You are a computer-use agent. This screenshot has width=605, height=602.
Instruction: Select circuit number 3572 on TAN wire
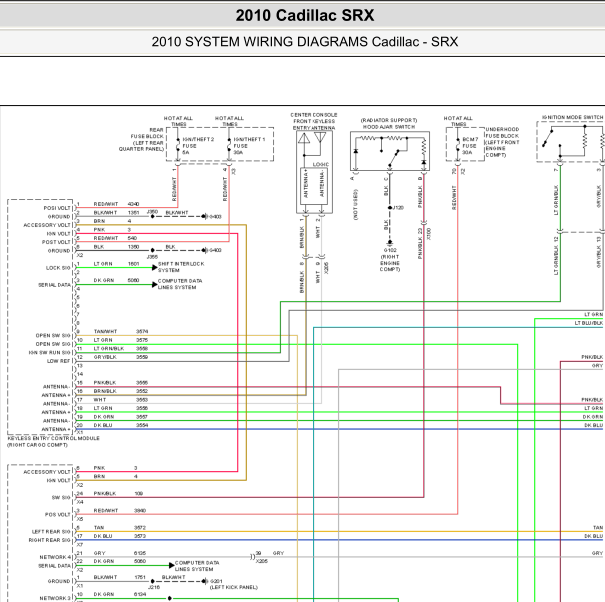(140, 528)
